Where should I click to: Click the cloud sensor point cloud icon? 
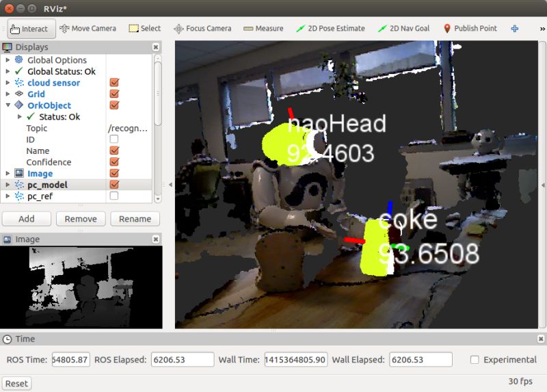(x=19, y=83)
